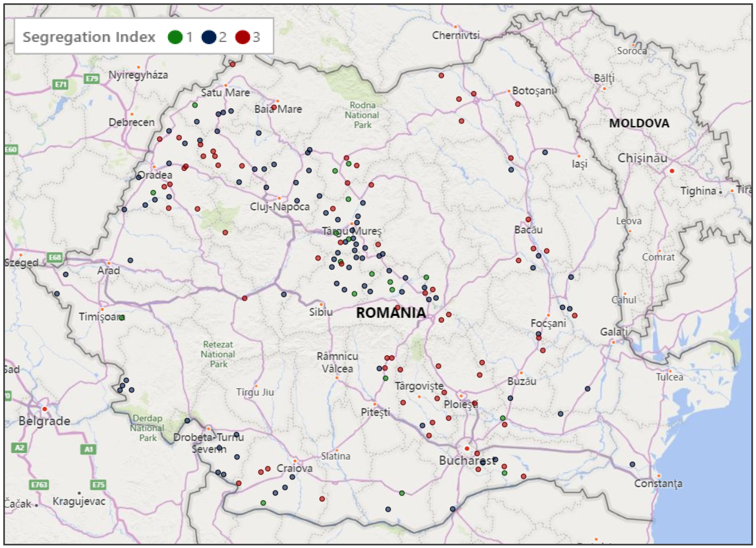756x548 pixels.
Task: Click the 'Tulcea' city label
Action: point(670,377)
